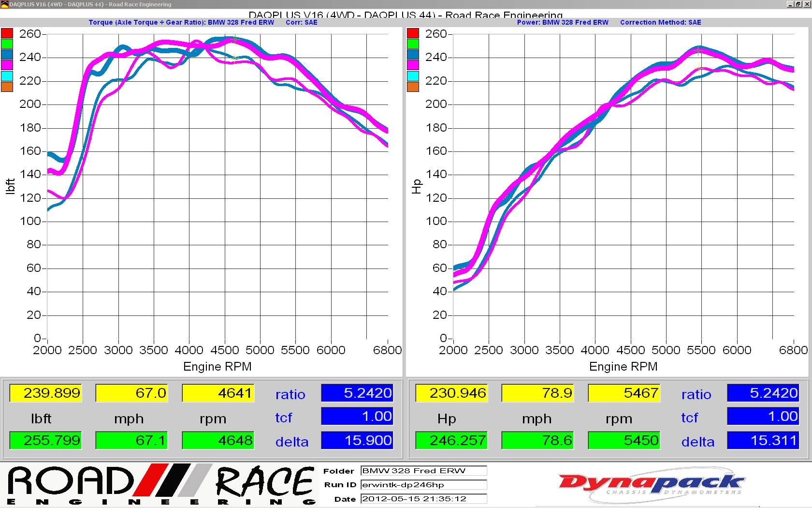812x508 pixels.
Task: Click the red run swatch beside torque graph
Action: click(x=7, y=33)
